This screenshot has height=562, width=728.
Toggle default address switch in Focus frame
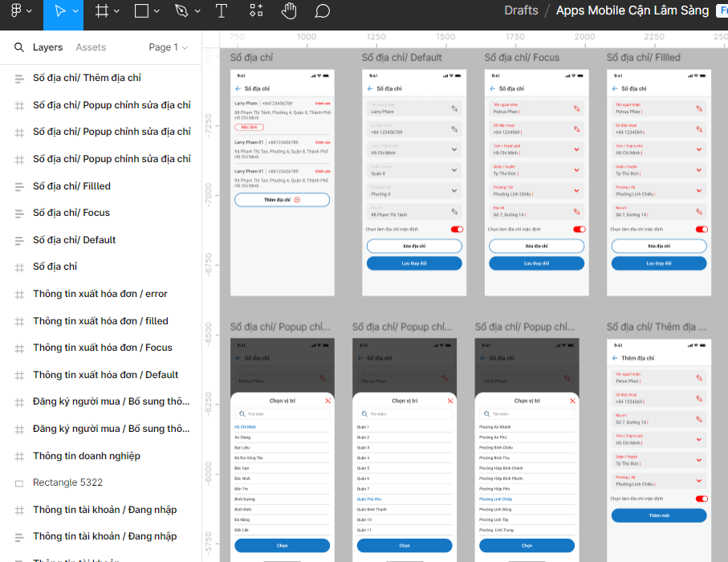click(579, 230)
